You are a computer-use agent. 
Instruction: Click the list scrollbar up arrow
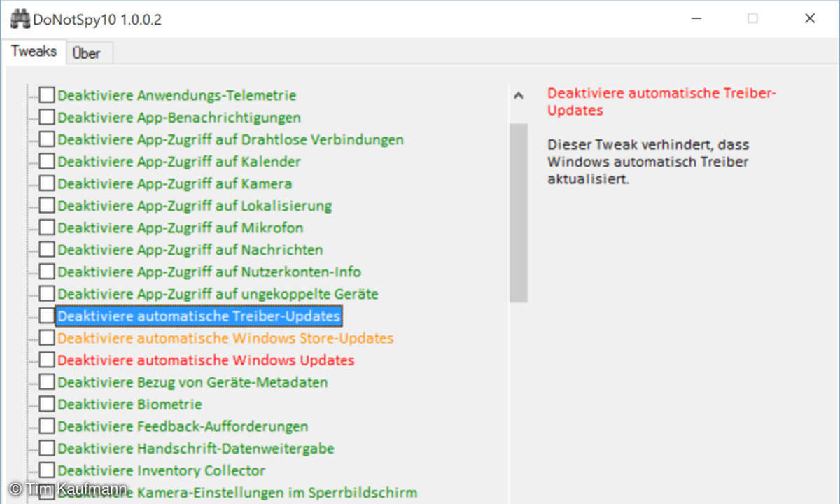(518, 96)
